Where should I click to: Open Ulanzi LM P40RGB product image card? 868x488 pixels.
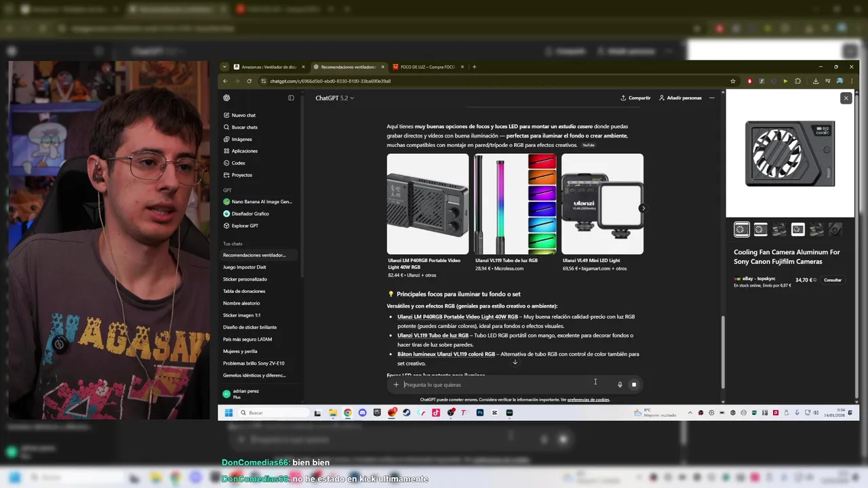(x=427, y=204)
